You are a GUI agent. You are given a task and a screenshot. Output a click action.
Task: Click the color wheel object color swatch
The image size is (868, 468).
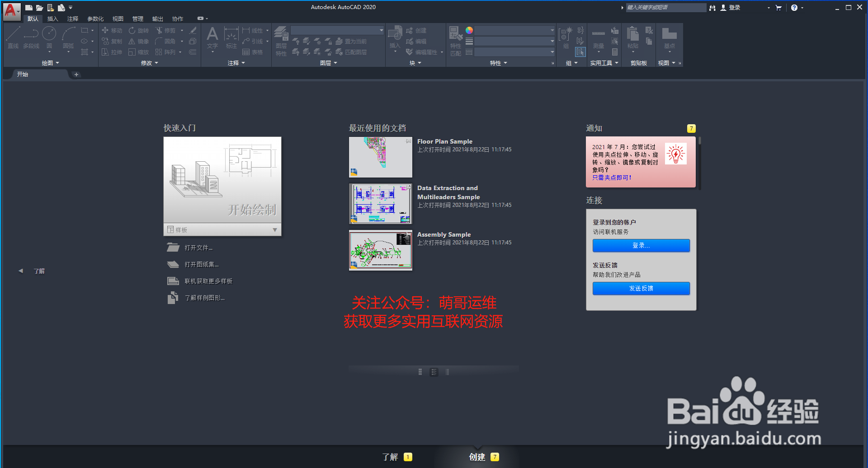(x=469, y=30)
